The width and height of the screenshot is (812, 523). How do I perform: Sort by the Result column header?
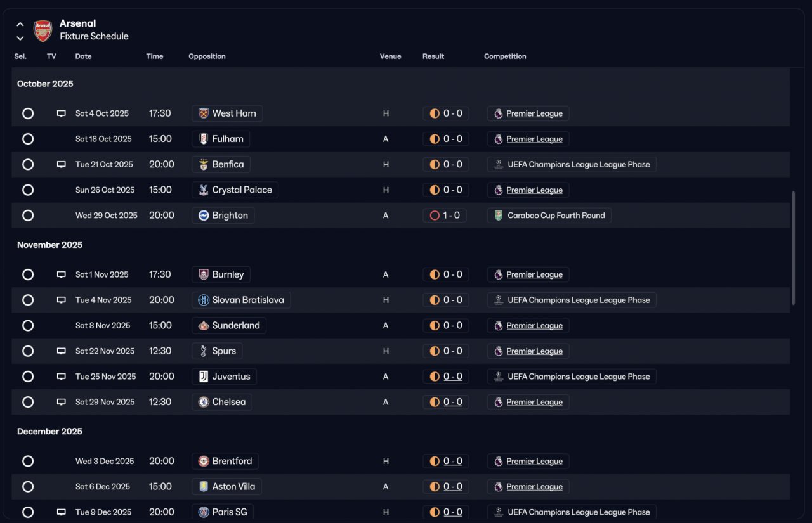(433, 56)
